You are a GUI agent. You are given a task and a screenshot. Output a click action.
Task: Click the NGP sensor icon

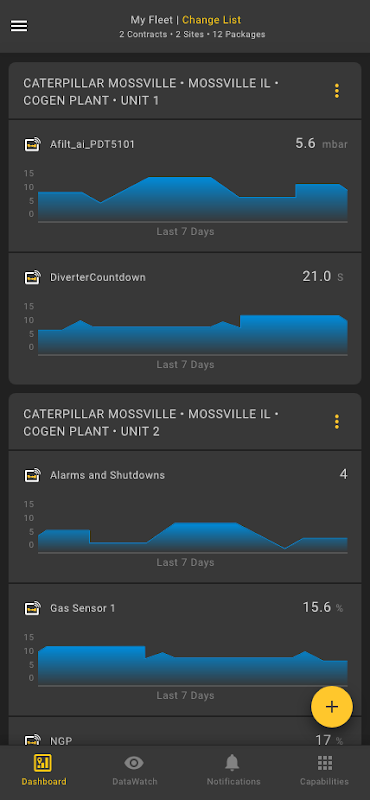33,740
